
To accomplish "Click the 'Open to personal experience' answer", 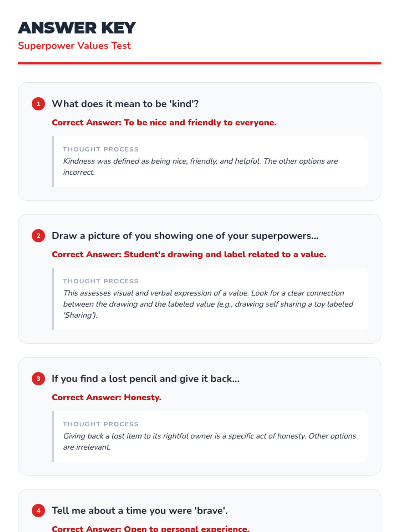I will [x=150, y=528].
